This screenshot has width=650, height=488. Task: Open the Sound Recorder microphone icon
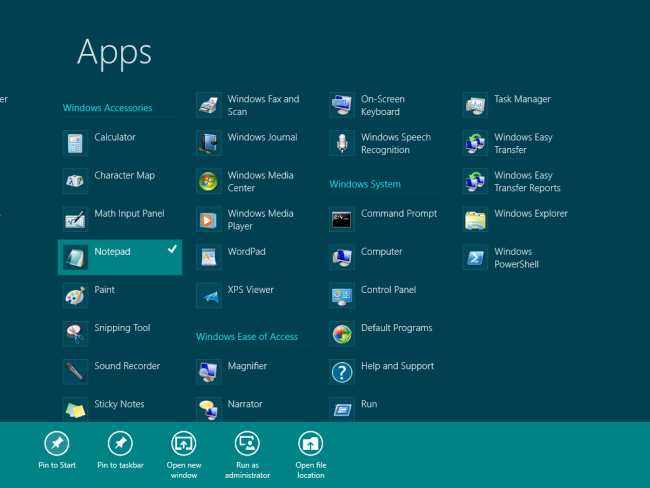tap(75, 372)
